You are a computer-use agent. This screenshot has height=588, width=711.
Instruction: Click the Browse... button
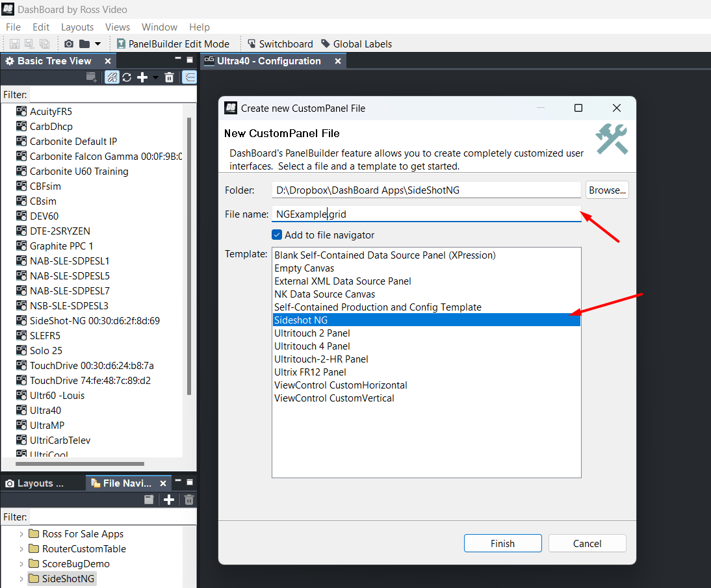(x=607, y=190)
